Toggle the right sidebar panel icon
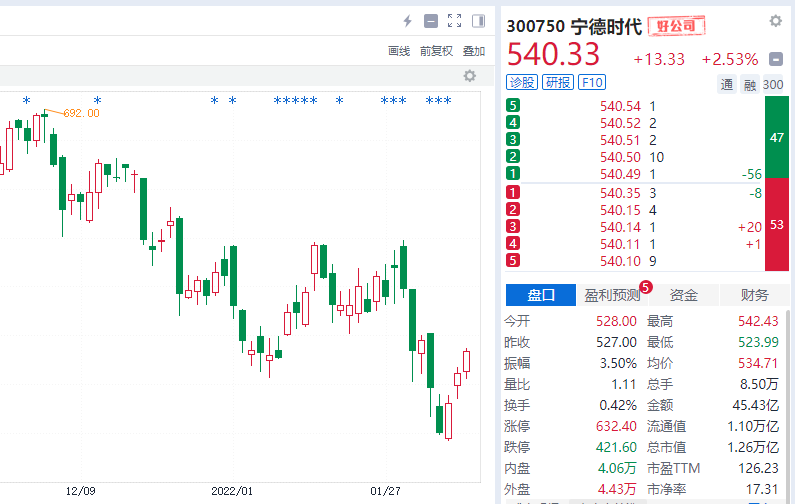The width and height of the screenshot is (795, 504). pyautogui.click(x=478, y=21)
